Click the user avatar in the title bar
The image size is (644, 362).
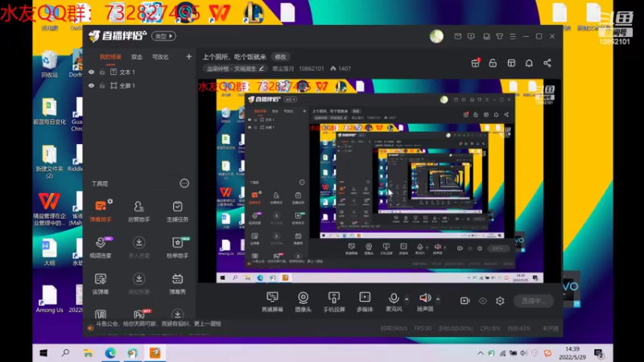[x=436, y=36]
